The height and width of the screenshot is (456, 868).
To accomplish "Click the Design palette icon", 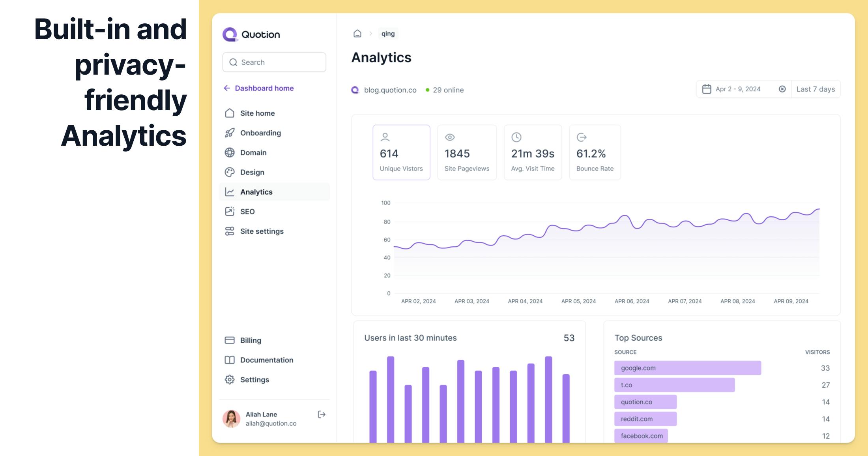I will tap(230, 173).
